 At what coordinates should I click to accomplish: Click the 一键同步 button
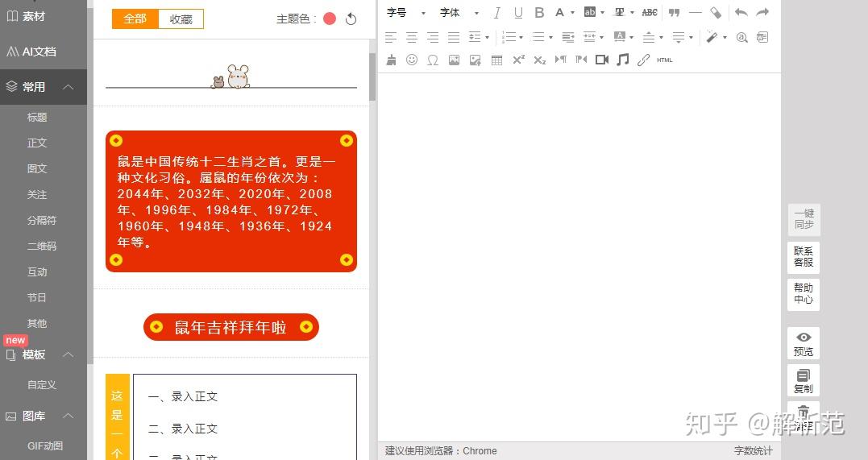click(804, 219)
